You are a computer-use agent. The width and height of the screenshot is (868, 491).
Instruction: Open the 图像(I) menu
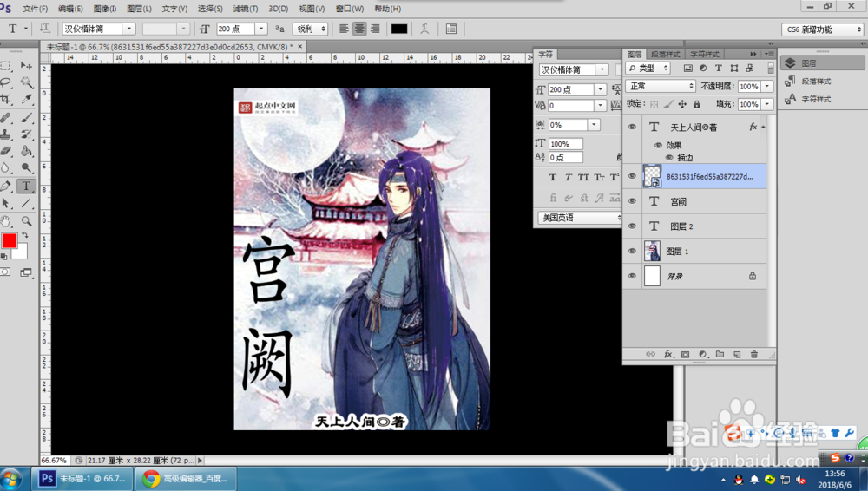click(105, 9)
